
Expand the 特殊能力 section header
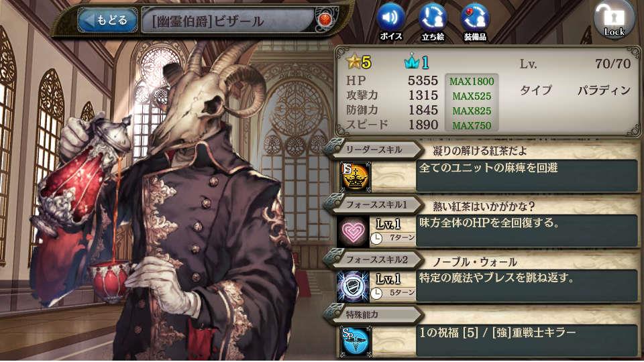coord(373,315)
